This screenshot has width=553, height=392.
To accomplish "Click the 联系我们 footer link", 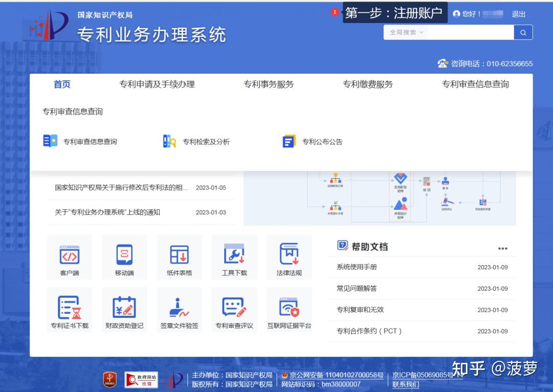I will pyautogui.click(x=406, y=384).
